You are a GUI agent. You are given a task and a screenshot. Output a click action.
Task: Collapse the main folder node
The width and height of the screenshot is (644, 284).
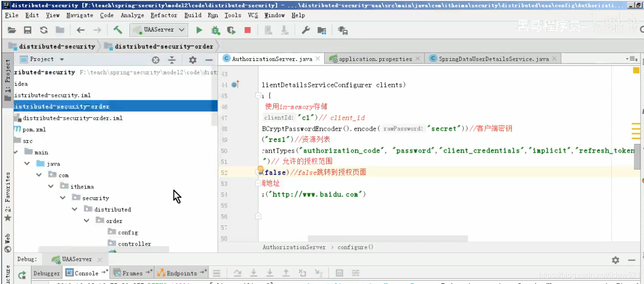click(16, 152)
